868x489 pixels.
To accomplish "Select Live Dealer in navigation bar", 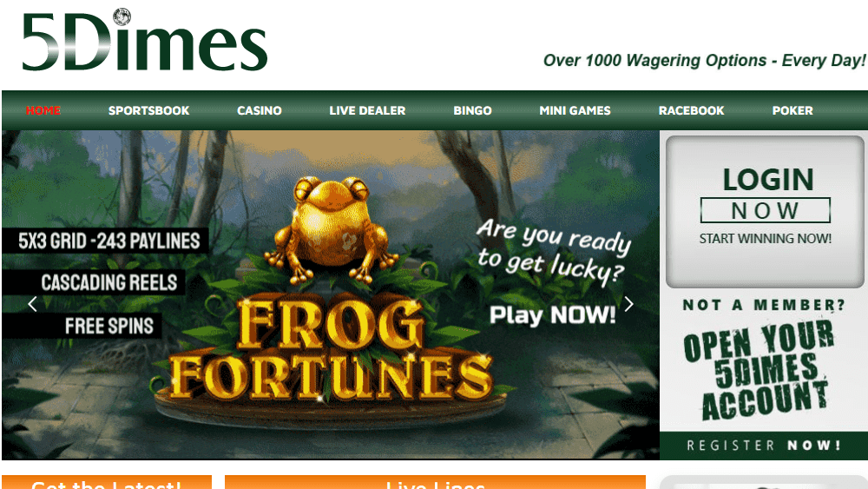I will (367, 111).
